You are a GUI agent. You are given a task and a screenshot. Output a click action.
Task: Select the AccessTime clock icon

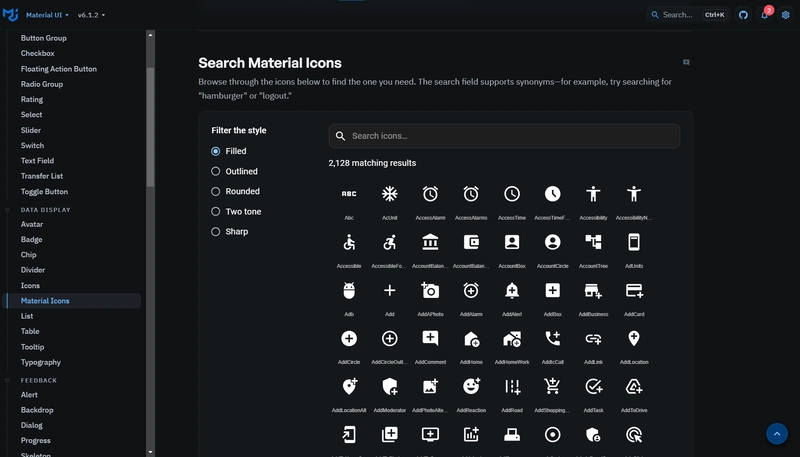(512, 194)
